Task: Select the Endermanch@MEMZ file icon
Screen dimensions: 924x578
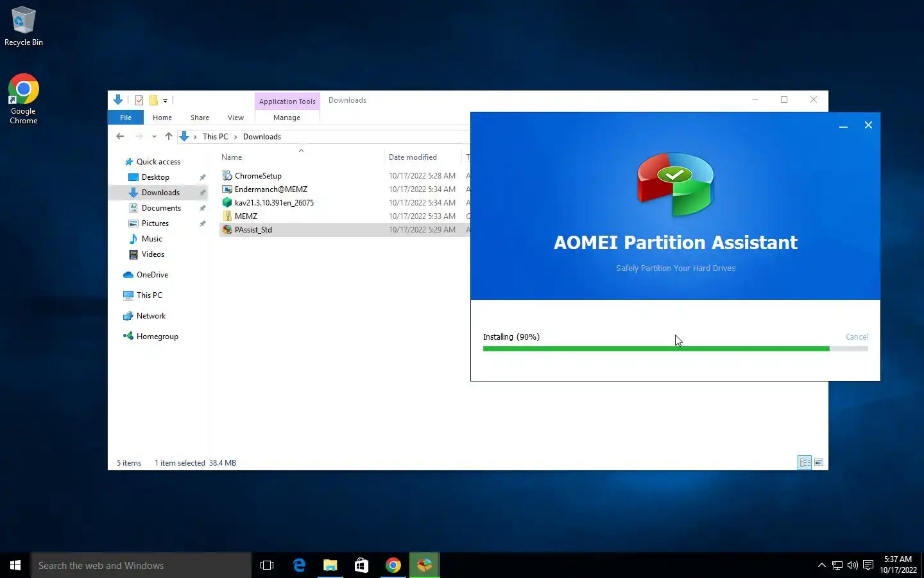Action: coord(227,189)
